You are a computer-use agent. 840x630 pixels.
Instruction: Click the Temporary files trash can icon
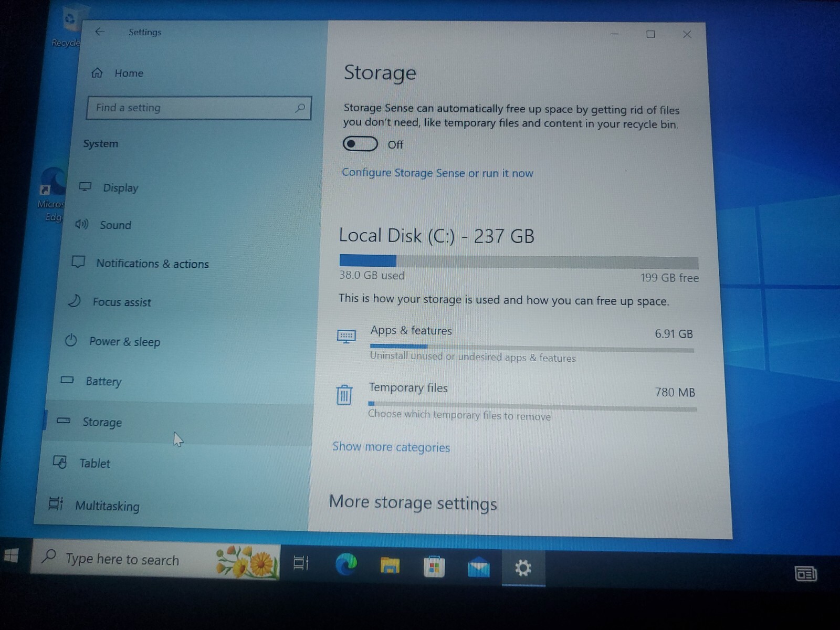(344, 394)
